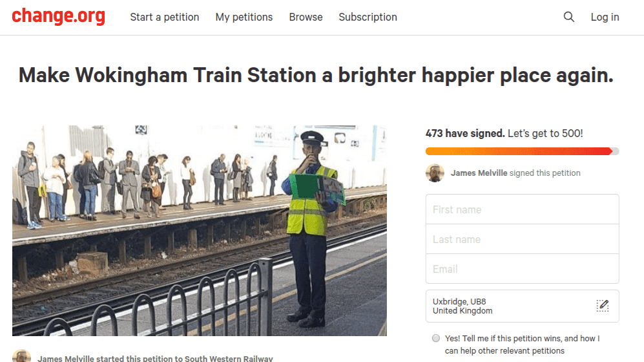This screenshot has height=362, width=644.
Task: Focus the First name field
Action: coord(522,209)
